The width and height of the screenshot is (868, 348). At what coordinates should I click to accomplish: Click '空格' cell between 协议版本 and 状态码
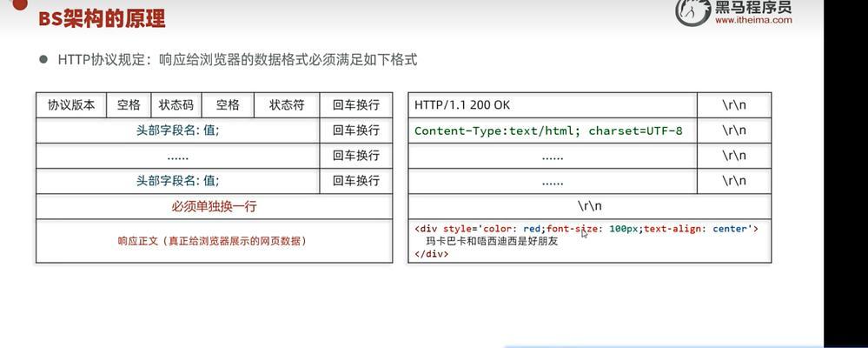[129, 105]
